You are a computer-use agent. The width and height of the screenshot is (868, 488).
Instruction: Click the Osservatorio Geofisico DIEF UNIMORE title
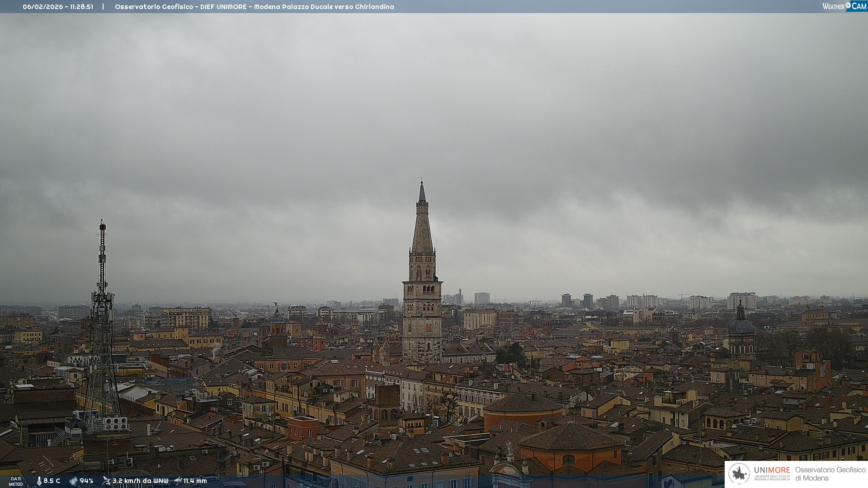pos(181,7)
